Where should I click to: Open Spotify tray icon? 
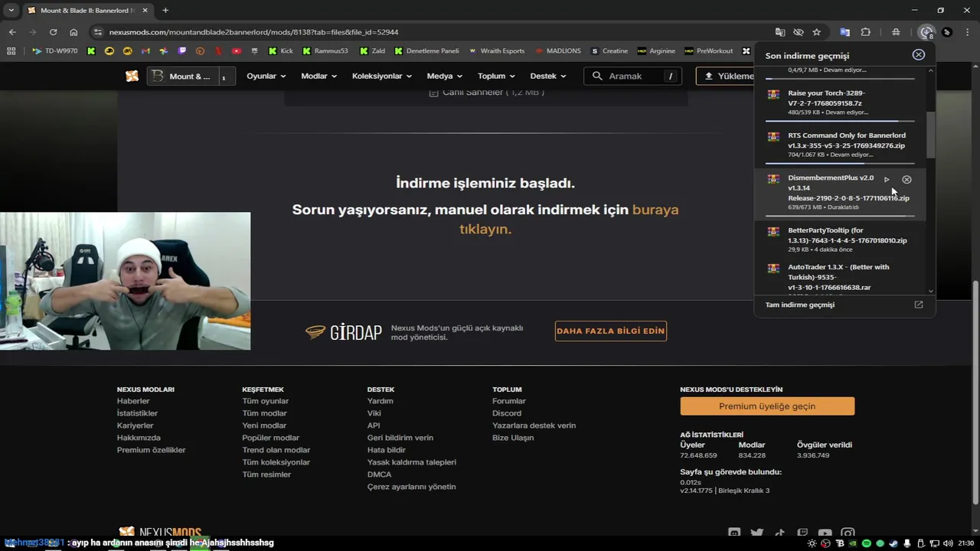click(x=867, y=543)
